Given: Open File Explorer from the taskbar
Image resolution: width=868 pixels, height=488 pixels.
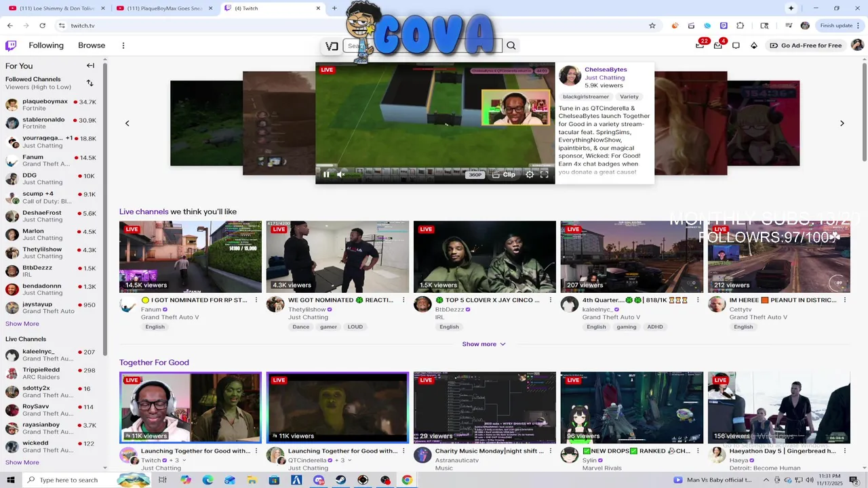Looking at the screenshot, I should pos(252,480).
